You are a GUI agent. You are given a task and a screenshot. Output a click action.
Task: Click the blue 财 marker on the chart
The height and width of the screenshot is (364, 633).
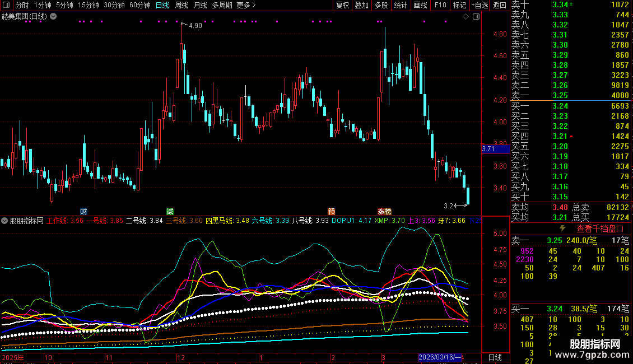click(x=83, y=211)
